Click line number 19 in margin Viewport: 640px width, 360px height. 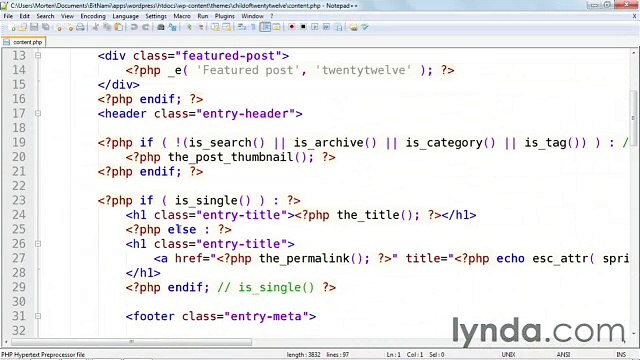click(x=19, y=142)
